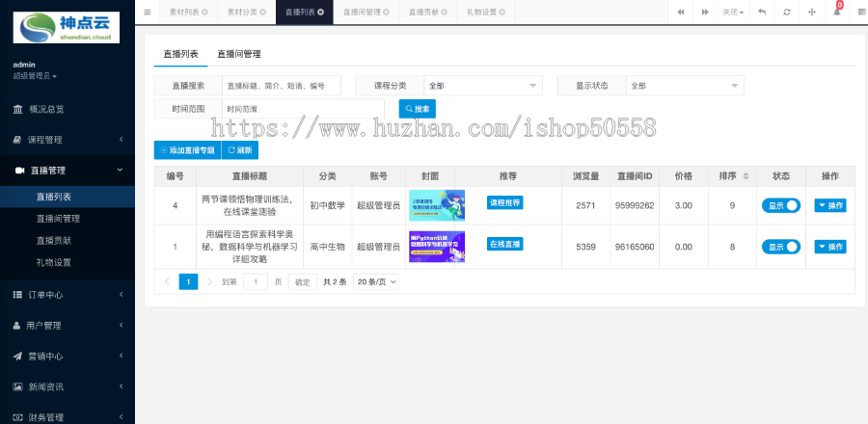Open the 显示状态 dropdown
868x424 pixels.
click(x=685, y=86)
